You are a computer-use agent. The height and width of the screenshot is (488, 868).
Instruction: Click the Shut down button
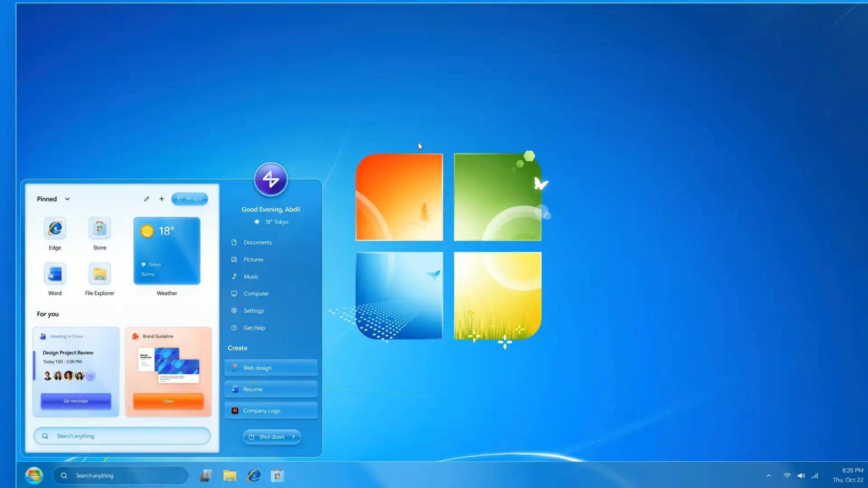pyautogui.click(x=272, y=437)
